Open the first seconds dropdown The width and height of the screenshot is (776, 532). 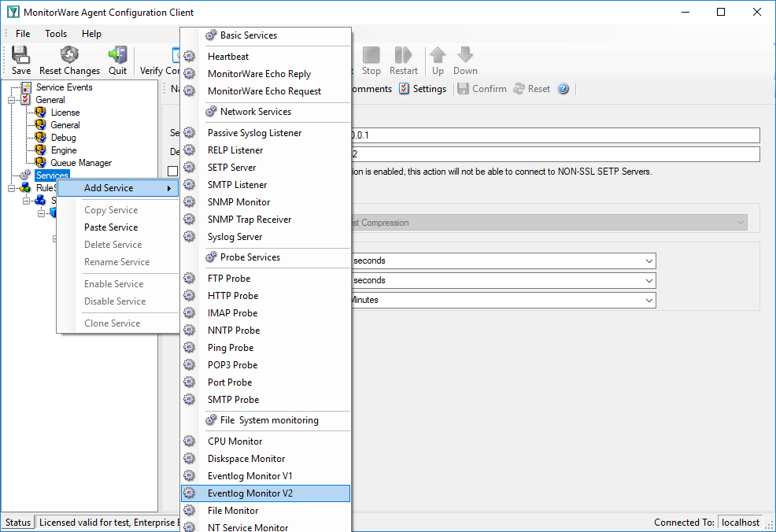[x=649, y=260]
